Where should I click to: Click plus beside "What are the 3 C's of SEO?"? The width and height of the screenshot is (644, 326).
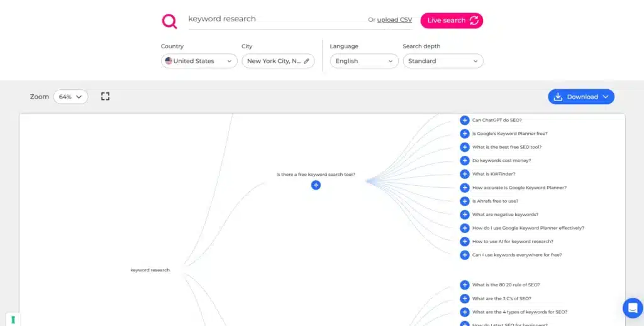pyautogui.click(x=465, y=298)
